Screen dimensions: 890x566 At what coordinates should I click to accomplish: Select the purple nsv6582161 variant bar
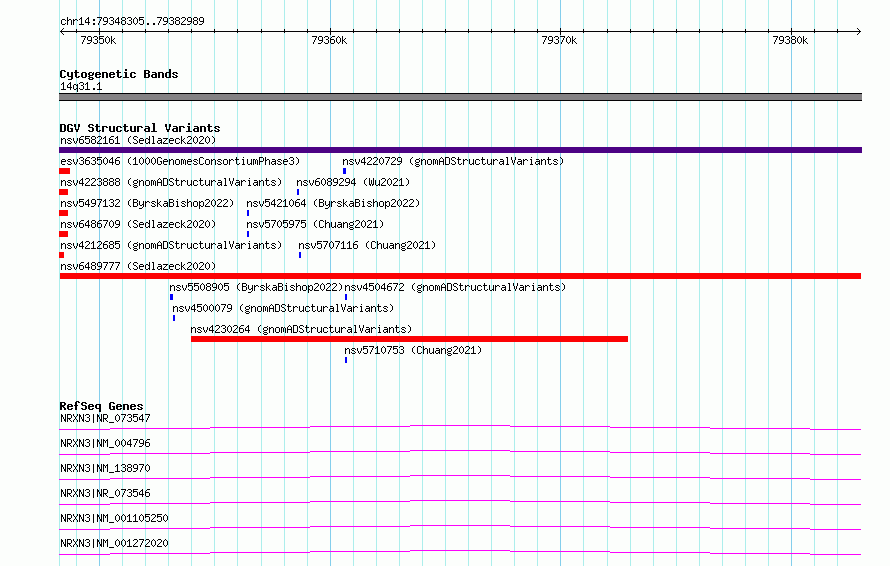(460, 150)
